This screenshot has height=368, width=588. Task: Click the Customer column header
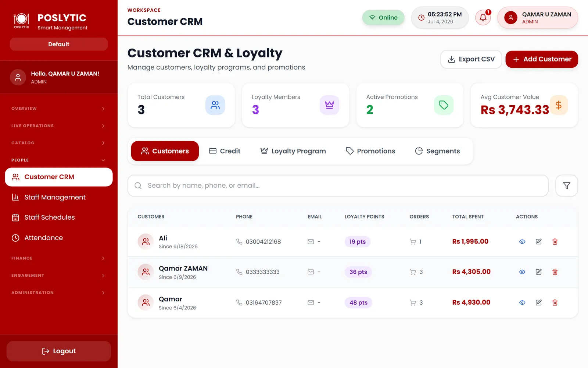pos(151,217)
